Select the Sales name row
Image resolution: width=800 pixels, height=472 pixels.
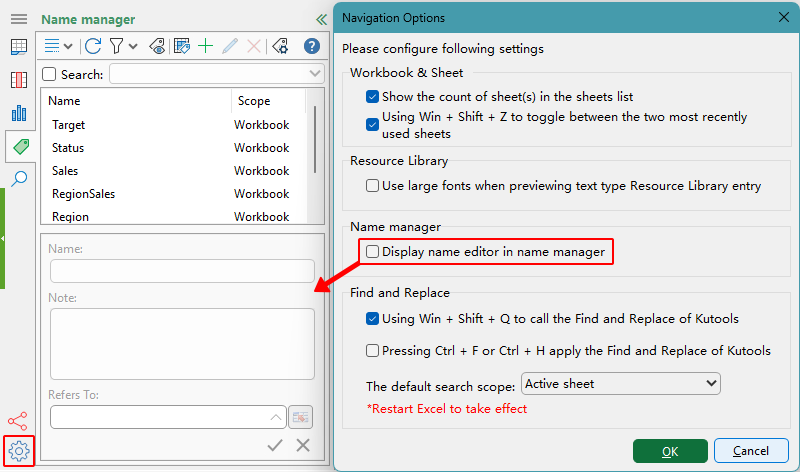click(174, 171)
